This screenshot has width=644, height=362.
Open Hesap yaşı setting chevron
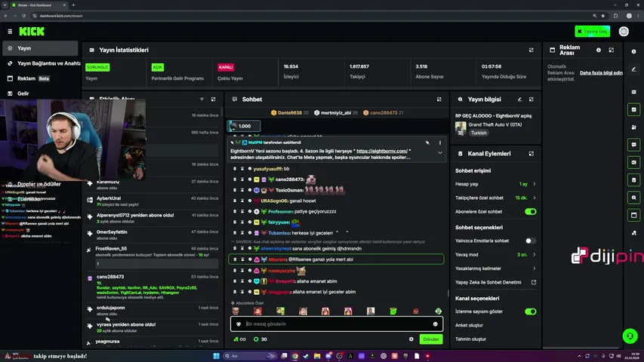535,184
